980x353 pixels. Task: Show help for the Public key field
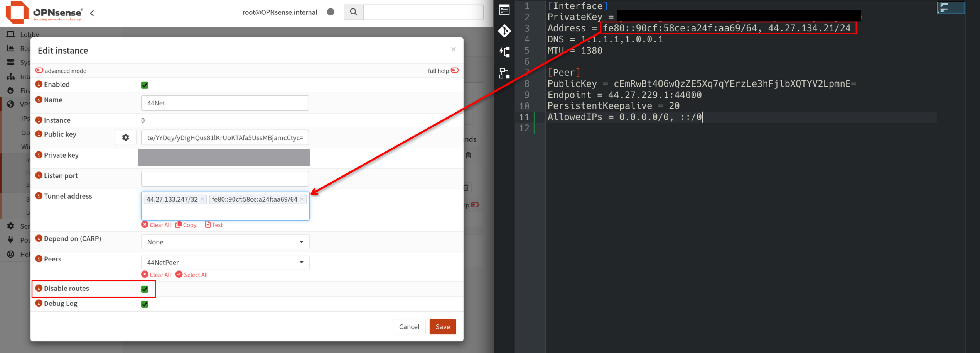[x=39, y=134]
